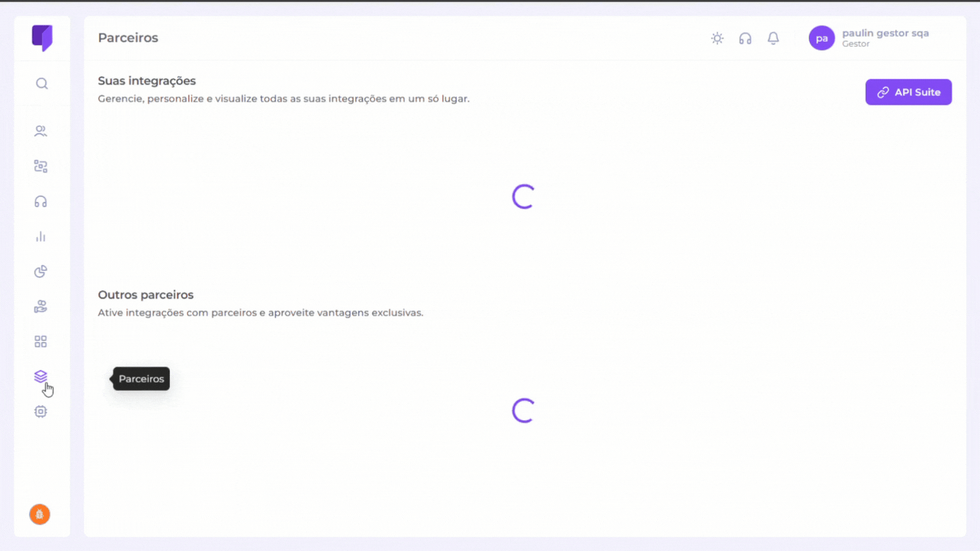Open support headphones icon in header

pos(745,38)
